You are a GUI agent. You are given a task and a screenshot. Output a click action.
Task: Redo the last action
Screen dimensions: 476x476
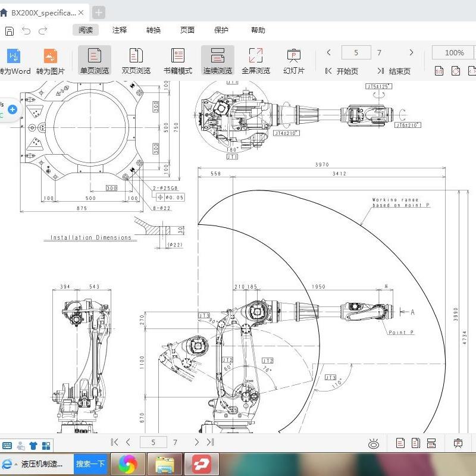43,30
